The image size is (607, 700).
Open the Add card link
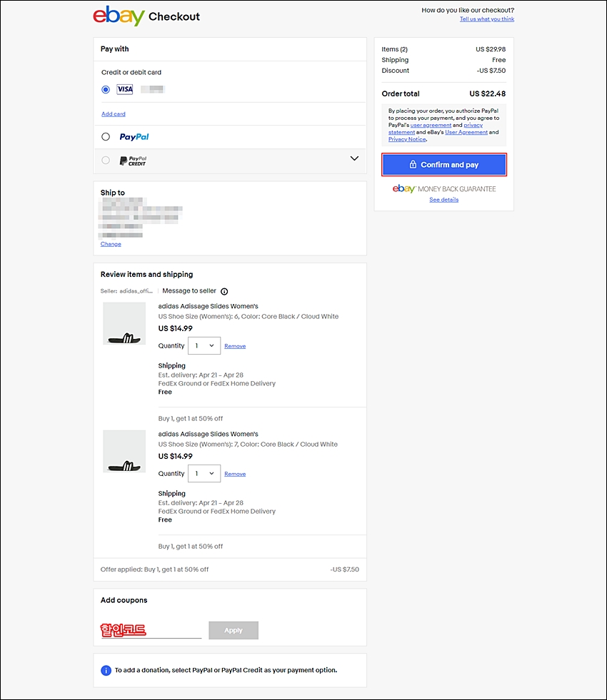[114, 114]
